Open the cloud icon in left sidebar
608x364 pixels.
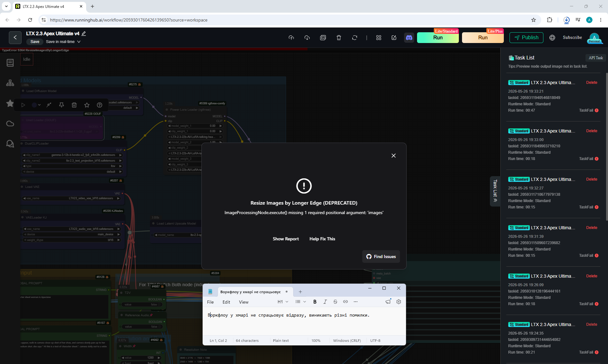[10, 124]
